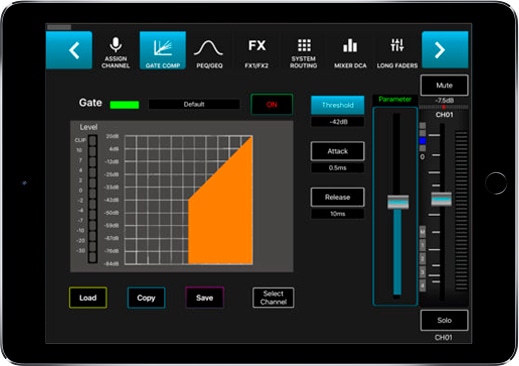Click the green Parameter label
This screenshot has width=519, height=366.
coord(395,99)
